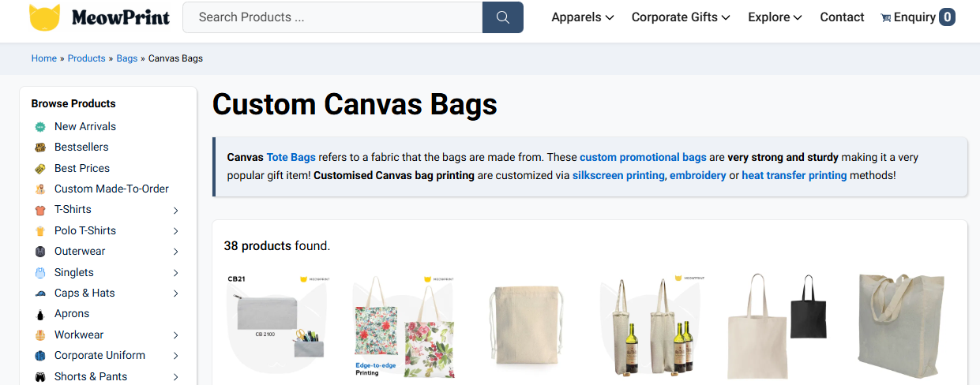This screenshot has width=980, height=385.
Task: Expand the Polo T-Shirts category chevron
Action: click(175, 231)
